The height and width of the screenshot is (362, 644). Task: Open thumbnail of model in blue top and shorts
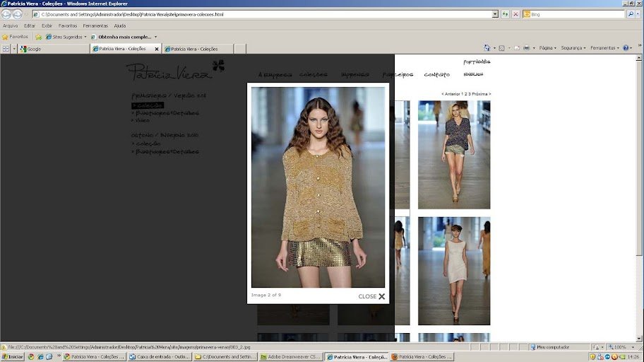pyautogui.click(x=454, y=155)
